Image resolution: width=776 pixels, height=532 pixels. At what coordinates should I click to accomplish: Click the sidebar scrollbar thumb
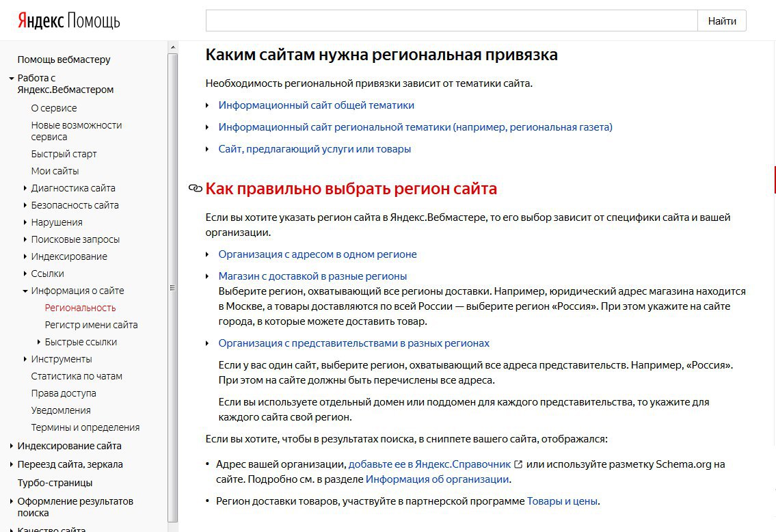(x=173, y=287)
